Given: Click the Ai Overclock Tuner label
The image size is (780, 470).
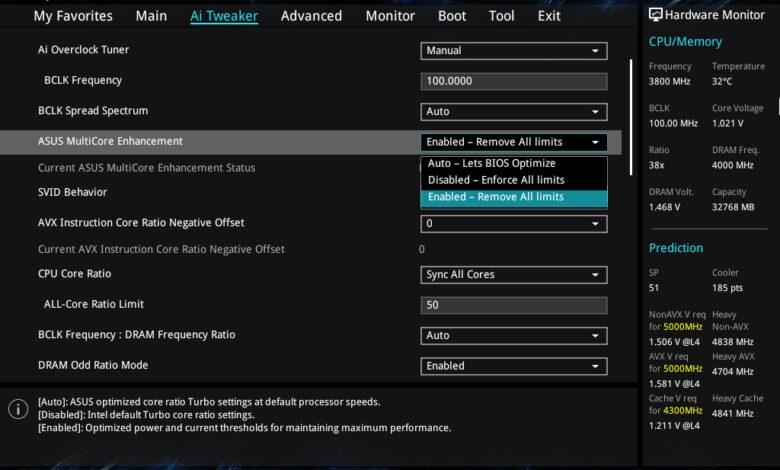Looking at the screenshot, I should pyautogui.click(x=84, y=50).
